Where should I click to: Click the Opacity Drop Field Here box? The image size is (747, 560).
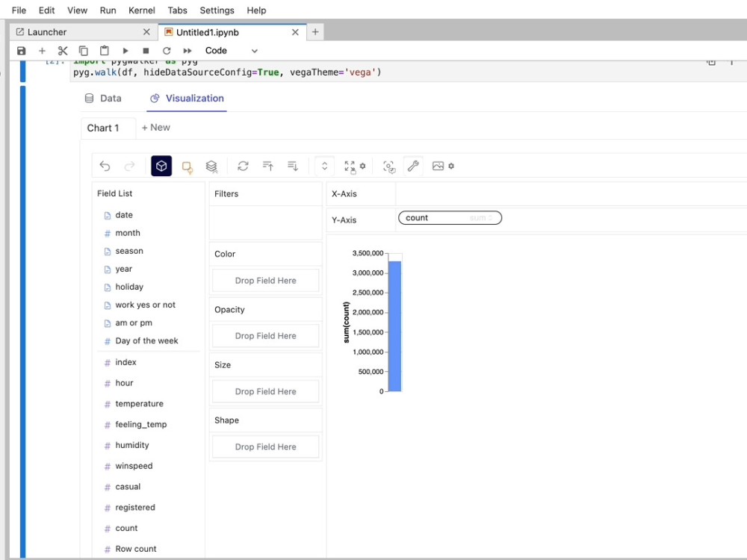[x=265, y=336]
